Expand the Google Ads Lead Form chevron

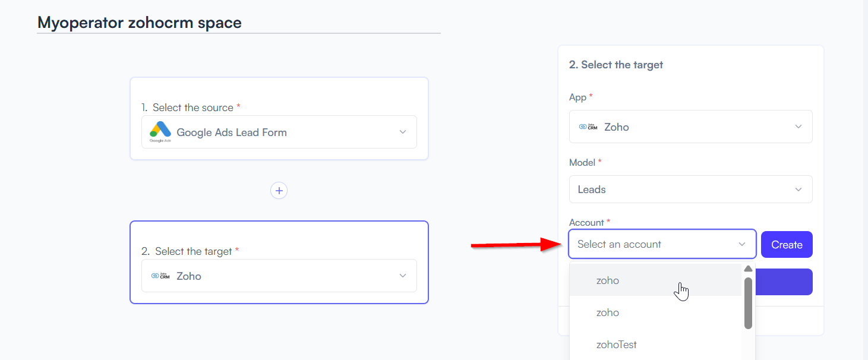coord(403,132)
